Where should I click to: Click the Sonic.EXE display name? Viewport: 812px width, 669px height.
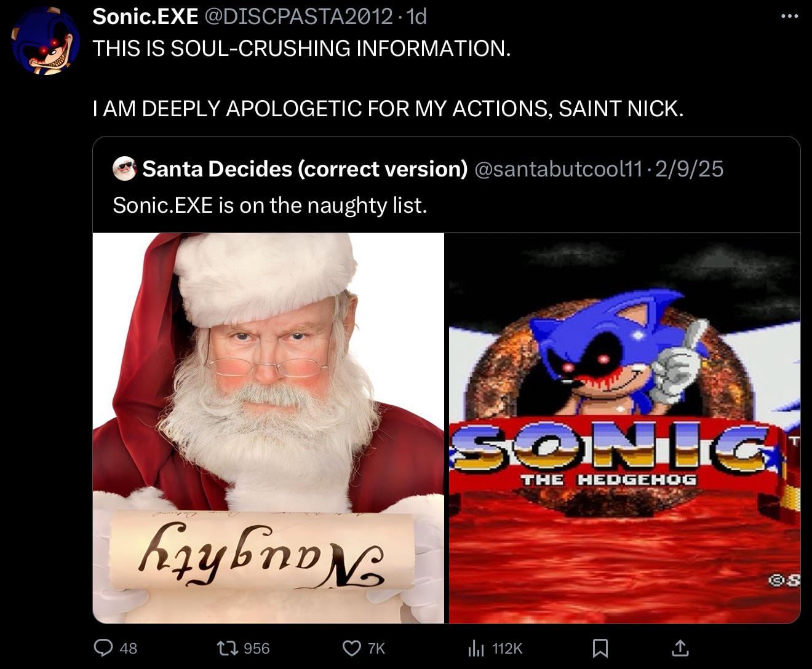[145, 17]
